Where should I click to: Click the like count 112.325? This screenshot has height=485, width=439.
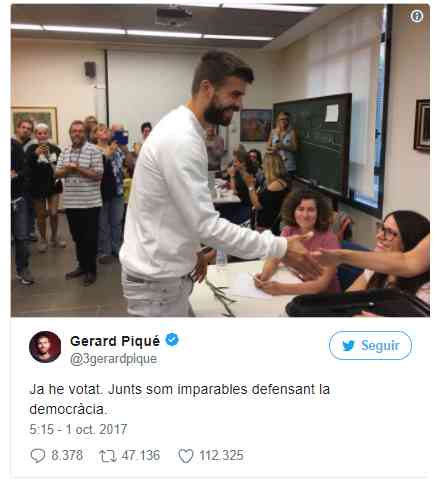[221, 455]
